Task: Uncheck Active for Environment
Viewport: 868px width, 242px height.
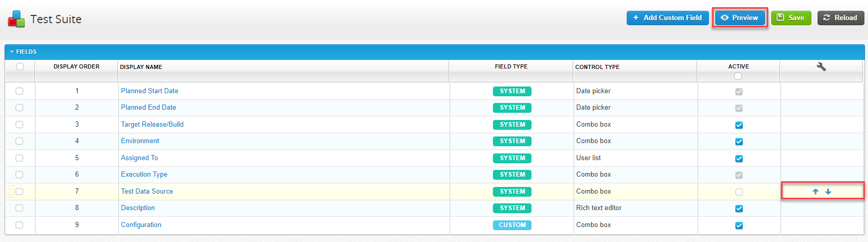Action: point(739,142)
